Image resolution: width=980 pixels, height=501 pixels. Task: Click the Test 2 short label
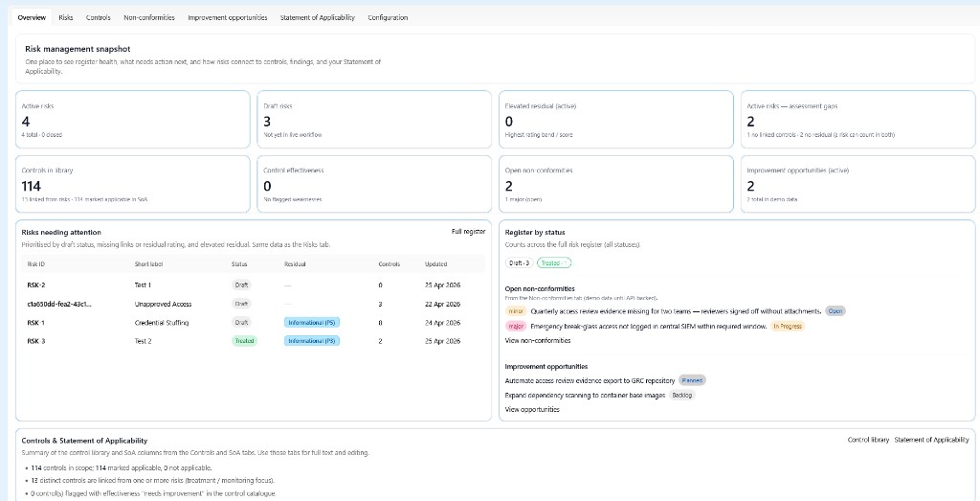pyautogui.click(x=143, y=342)
